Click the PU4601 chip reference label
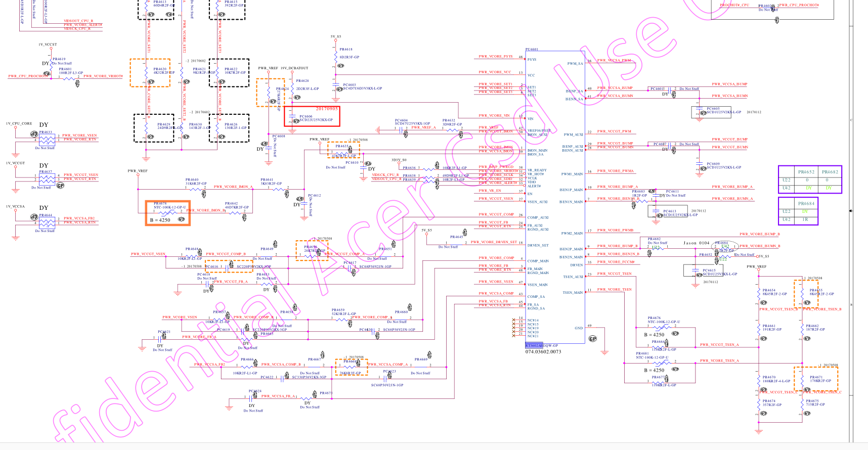868x450 pixels. [532, 50]
